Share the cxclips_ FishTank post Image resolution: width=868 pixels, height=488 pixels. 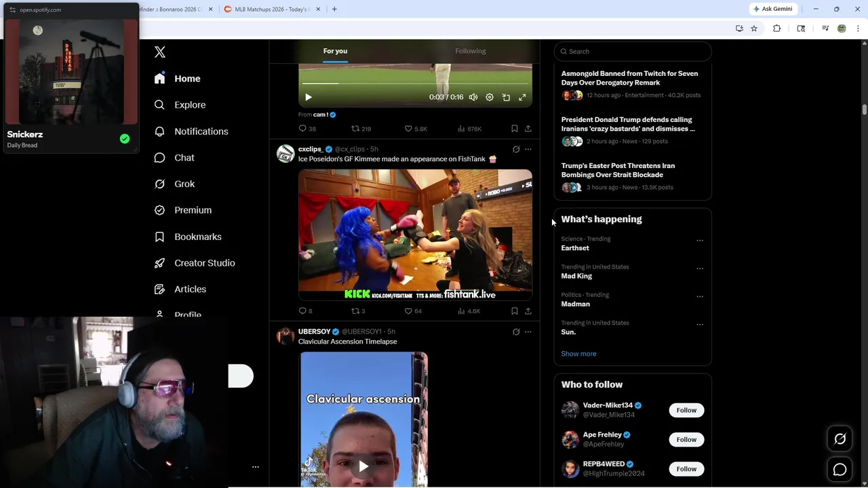tap(528, 311)
